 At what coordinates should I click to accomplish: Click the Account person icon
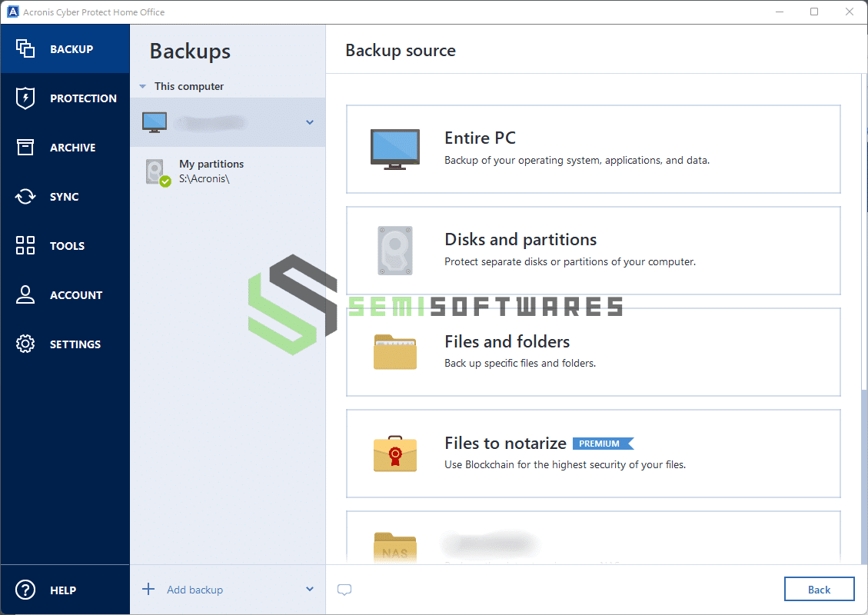coord(25,294)
